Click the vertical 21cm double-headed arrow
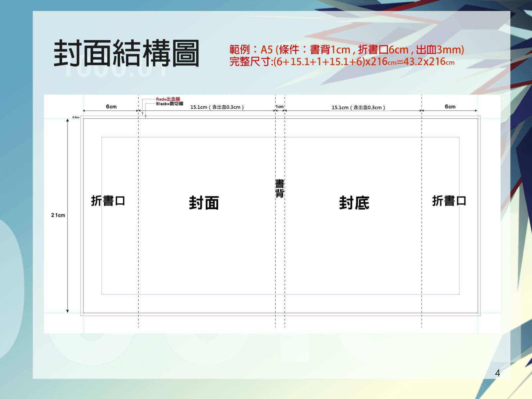The image size is (532, 399). 67,215
